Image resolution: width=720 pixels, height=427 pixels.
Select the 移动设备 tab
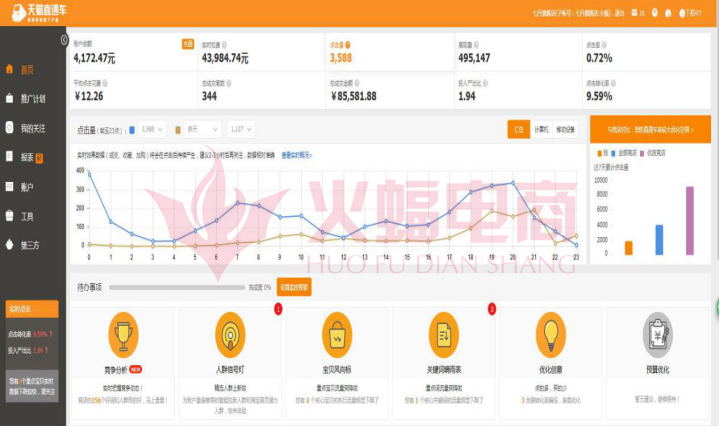pos(565,129)
